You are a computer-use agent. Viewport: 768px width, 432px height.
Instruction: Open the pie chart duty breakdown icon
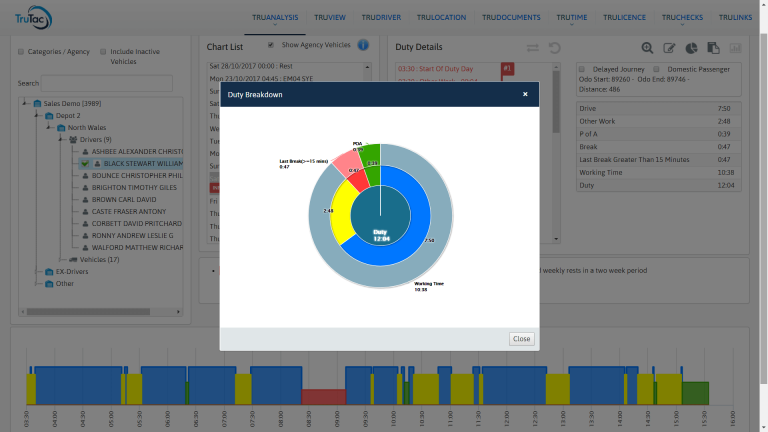[691, 48]
